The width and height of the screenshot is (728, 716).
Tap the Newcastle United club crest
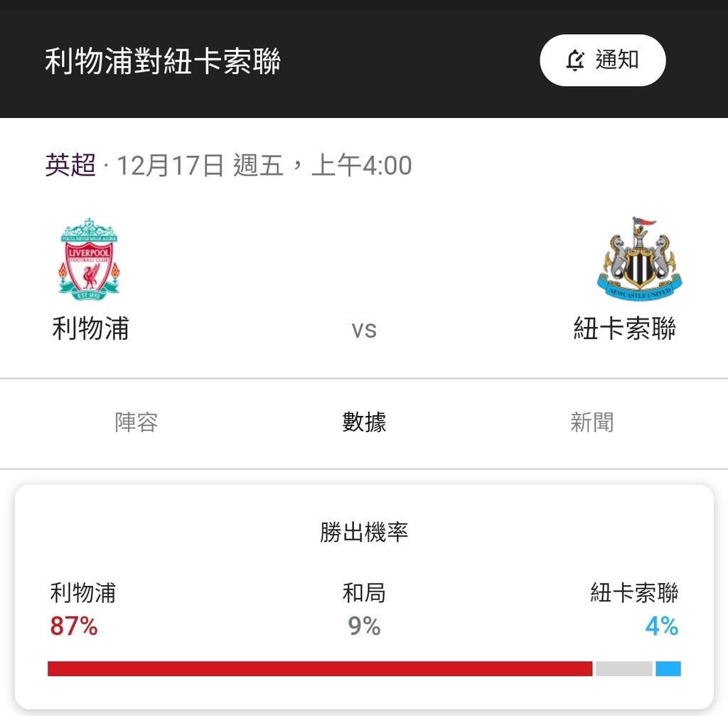[639, 259]
